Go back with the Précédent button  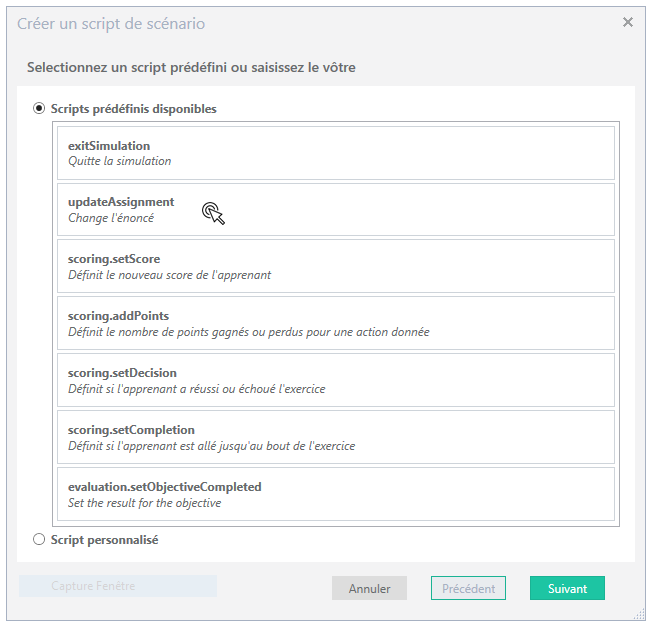click(468, 588)
